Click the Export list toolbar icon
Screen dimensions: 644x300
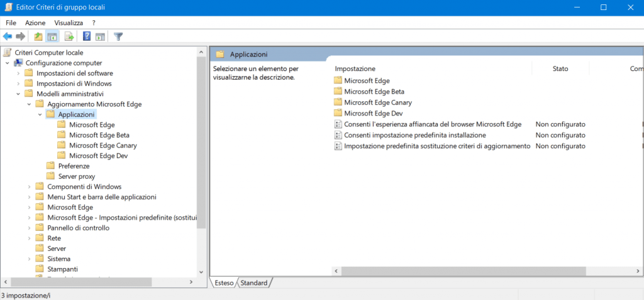click(69, 37)
